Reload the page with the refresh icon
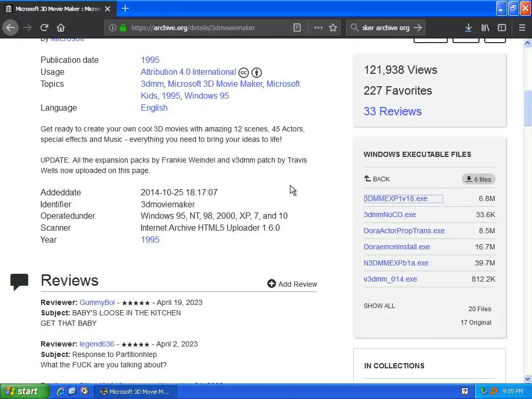This screenshot has width=532, height=399. click(x=44, y=28)
